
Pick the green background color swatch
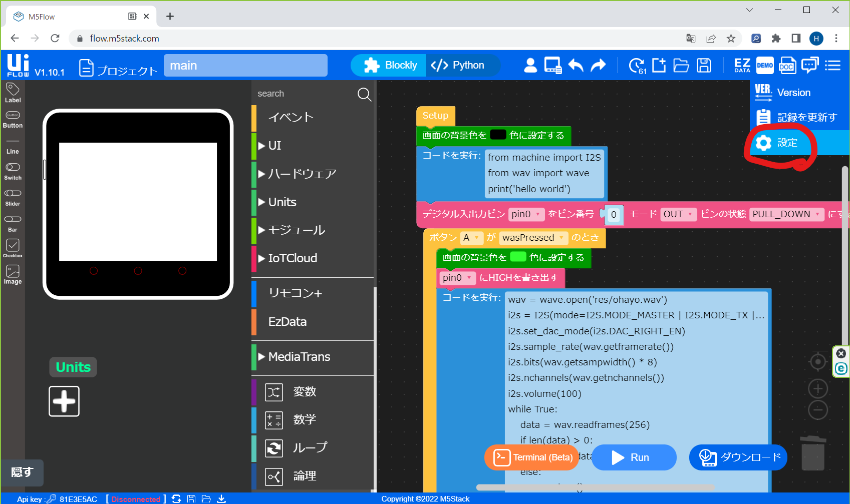click(518, 257)
